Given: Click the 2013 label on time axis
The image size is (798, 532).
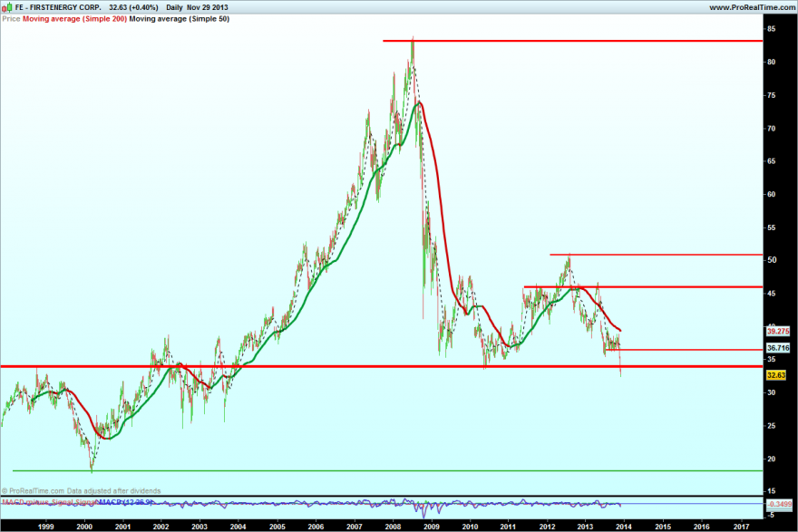Looking at the screenshot, I should pyautogui.click(x=585, y=527).
